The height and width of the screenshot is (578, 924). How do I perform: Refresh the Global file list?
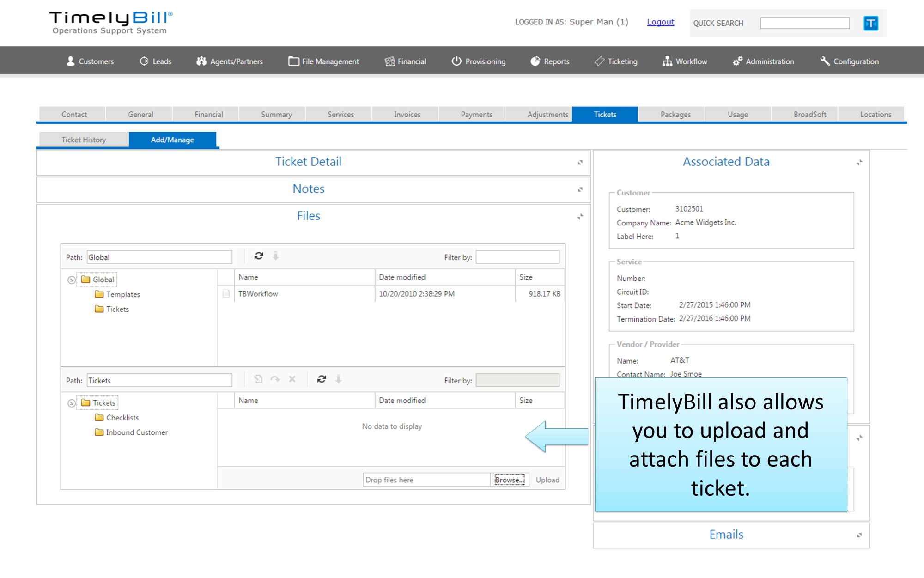click(259, 256)
